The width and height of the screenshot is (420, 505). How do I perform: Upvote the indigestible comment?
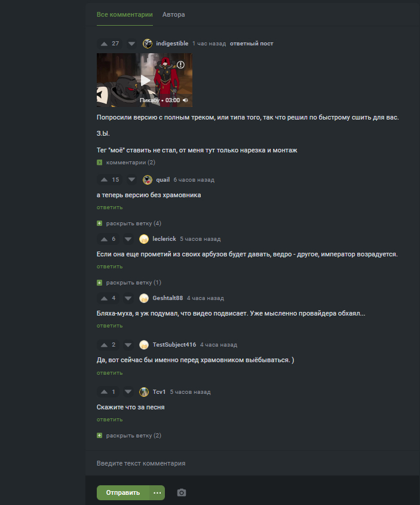coord(104,44)
